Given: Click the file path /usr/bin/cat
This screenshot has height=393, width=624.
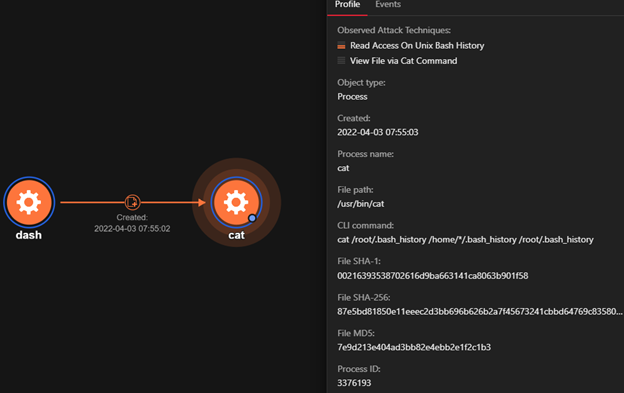Looking at the screenshot, I should click(x=361, y=204).
